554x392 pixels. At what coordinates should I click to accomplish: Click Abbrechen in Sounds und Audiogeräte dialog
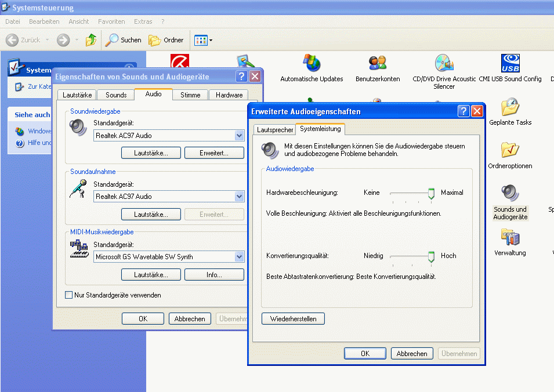coord(190,319)
